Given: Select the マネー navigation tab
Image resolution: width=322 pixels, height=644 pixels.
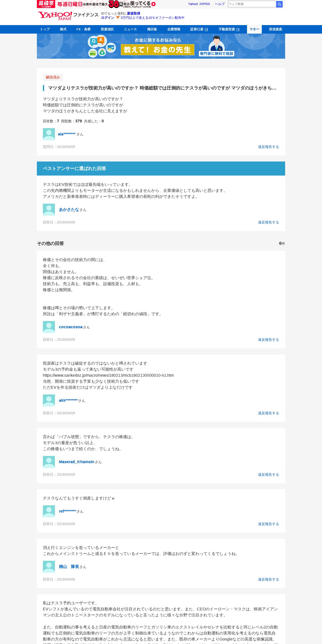Looking at the screenshot, I should coord(254,29).
